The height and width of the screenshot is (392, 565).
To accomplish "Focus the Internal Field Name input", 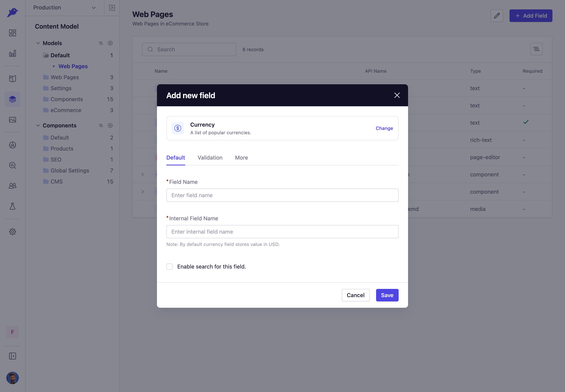I will (x=282, y=232).
